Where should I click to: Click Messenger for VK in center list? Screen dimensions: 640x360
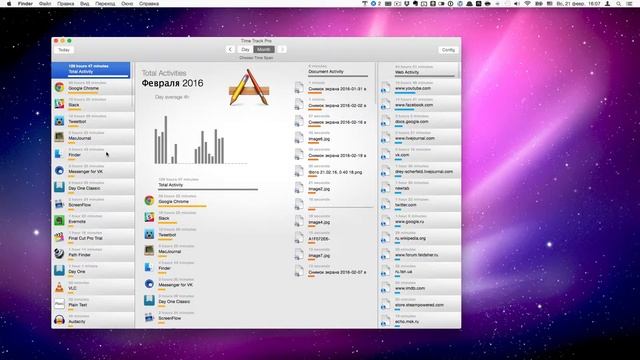point(176,284)
